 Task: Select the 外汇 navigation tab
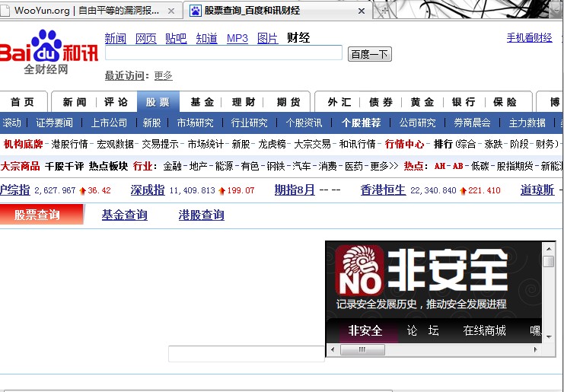[x=339, y=102]
